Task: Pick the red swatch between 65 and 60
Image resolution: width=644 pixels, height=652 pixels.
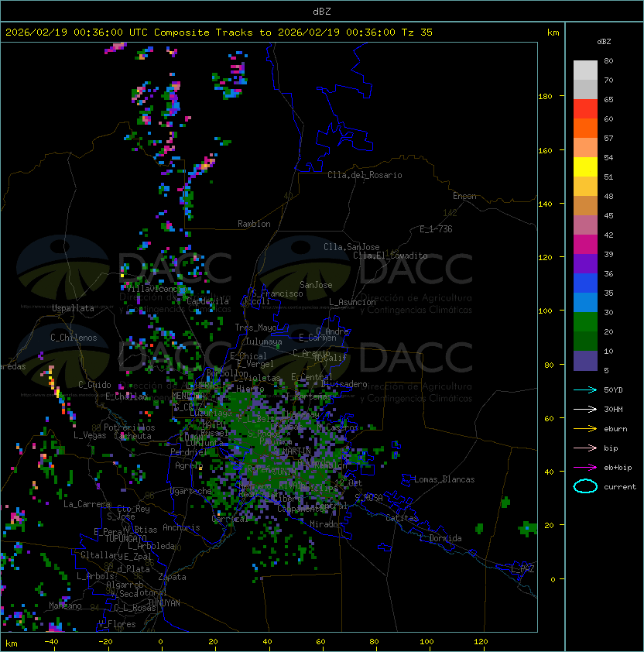Action: pos(585,109)
